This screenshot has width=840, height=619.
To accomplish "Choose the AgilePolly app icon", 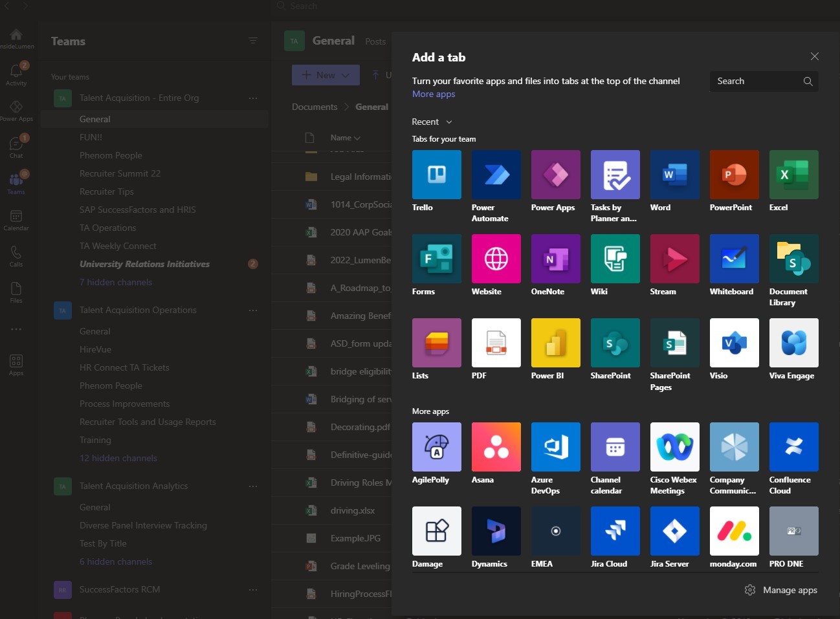I will [x=436, y=447].
